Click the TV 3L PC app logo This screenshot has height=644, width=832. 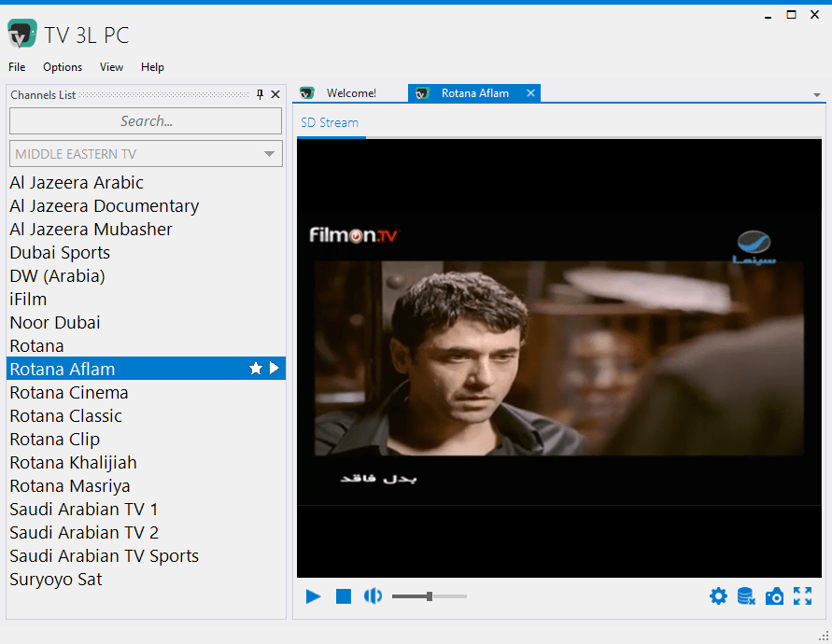coord(22,33)
